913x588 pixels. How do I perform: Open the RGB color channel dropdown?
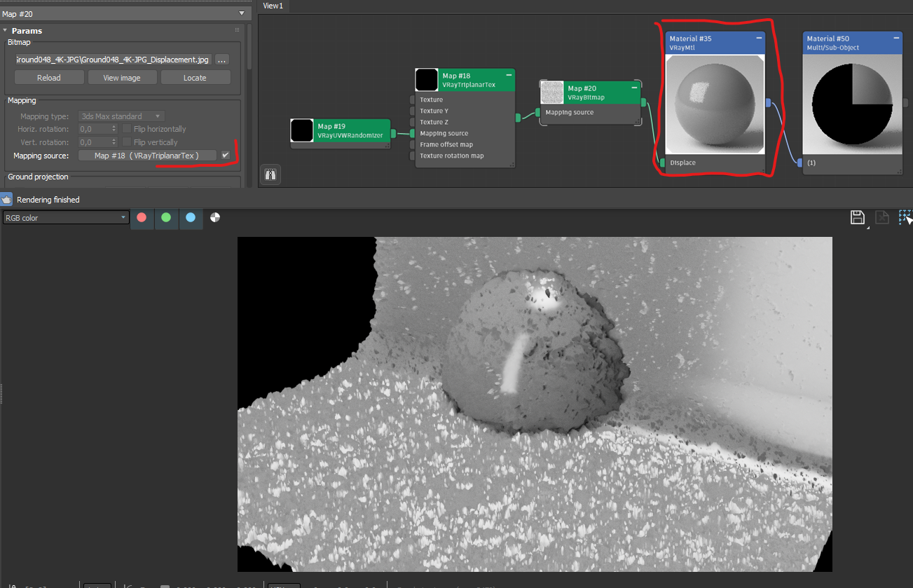pyautogui.click(x=67, y=218)
